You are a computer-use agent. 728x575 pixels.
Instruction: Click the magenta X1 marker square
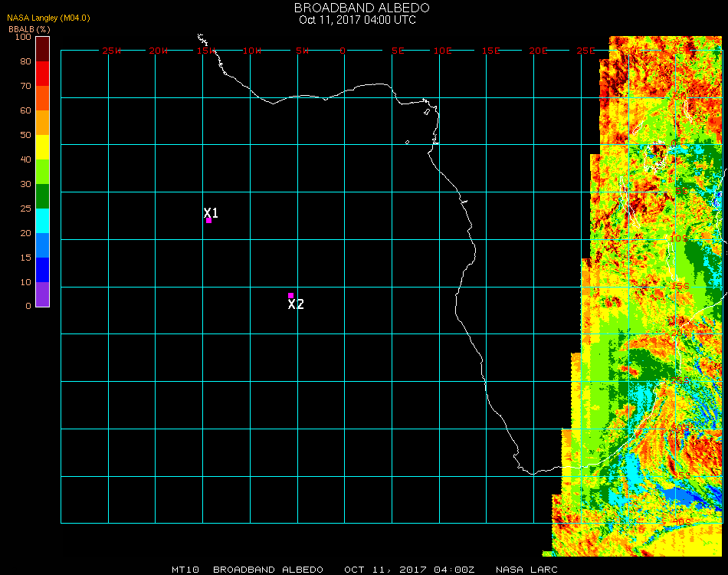[208, 220]
